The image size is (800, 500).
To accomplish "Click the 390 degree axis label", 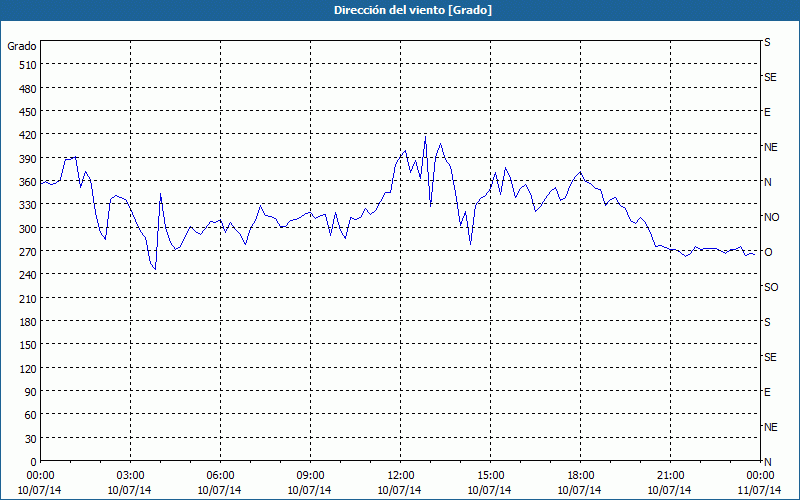I will [28, 159].
